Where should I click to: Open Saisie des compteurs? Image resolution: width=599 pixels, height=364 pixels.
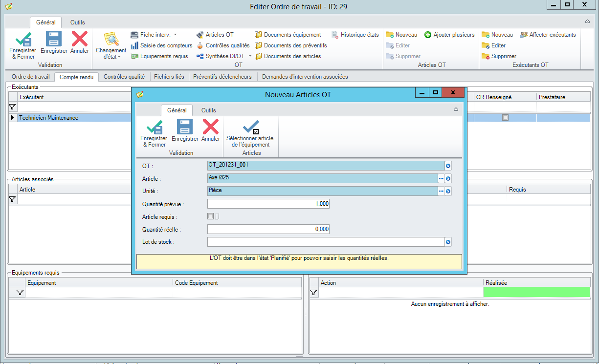[161, 45]
